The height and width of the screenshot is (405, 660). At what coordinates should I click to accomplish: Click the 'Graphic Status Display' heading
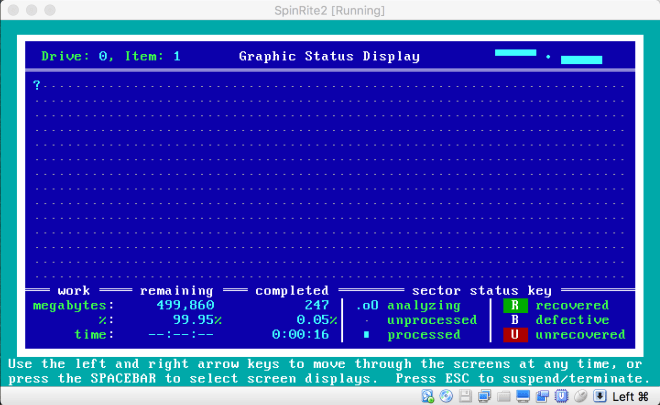click(329, 56)
